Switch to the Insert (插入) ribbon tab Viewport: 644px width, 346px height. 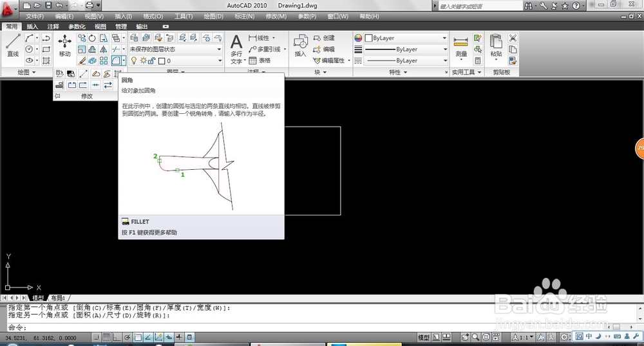(32, 26)
